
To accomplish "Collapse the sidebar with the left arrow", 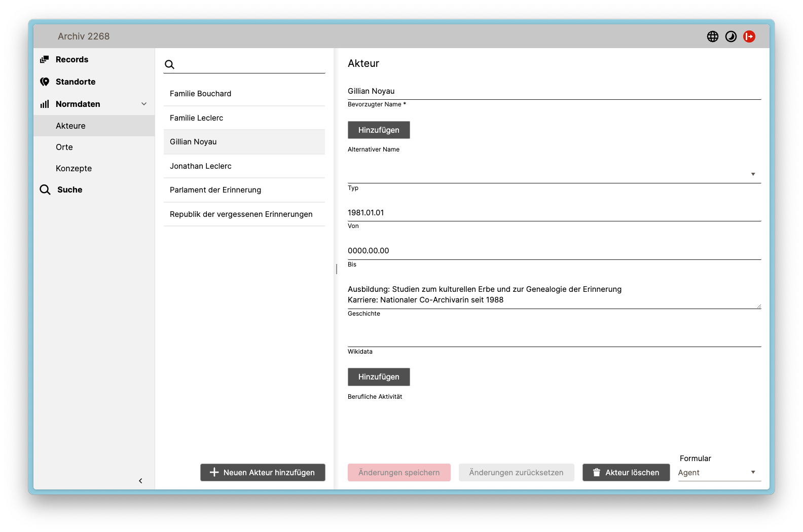I will click(x=140, y=481).
